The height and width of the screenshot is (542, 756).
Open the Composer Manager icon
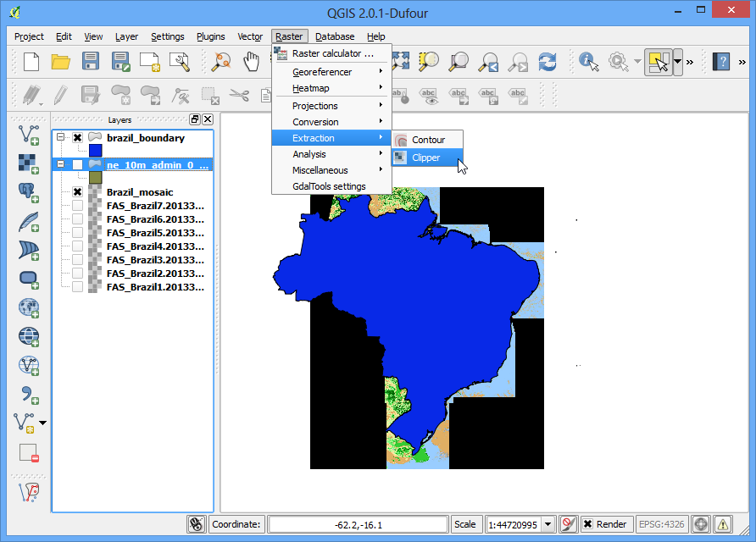coord(180,62)
